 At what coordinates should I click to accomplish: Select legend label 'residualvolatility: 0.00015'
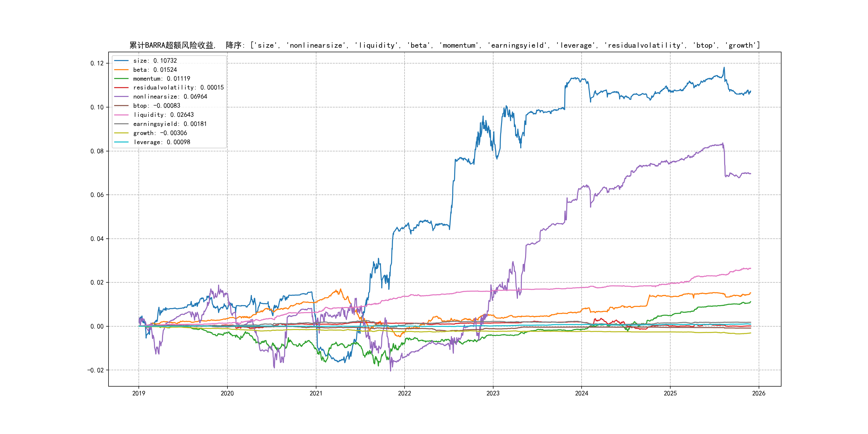178,88
